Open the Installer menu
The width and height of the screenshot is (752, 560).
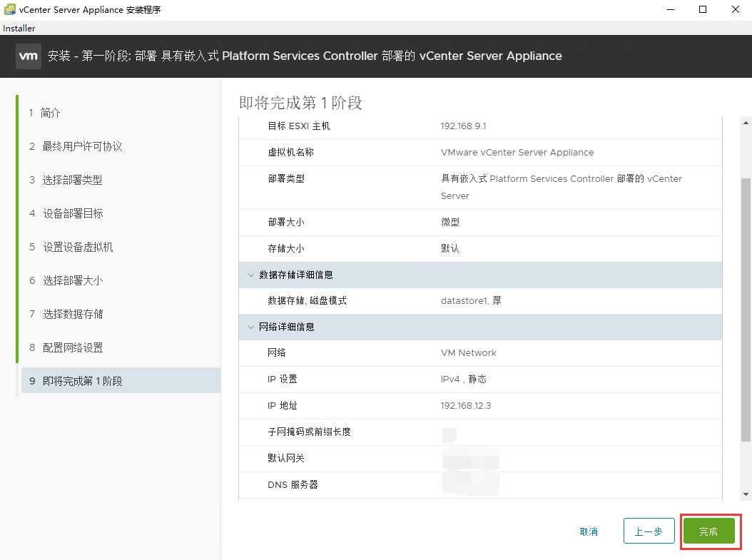(x=19, y=28)
